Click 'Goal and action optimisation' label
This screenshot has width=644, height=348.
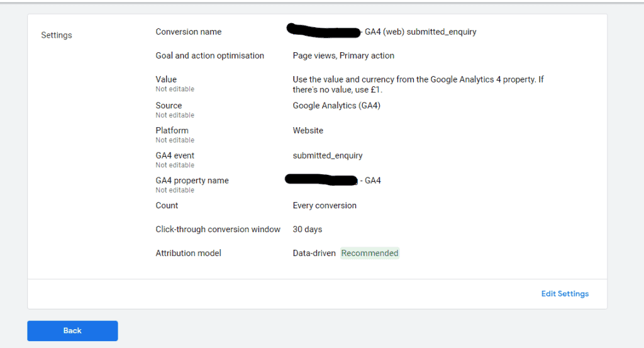click(x=210, y=55)
